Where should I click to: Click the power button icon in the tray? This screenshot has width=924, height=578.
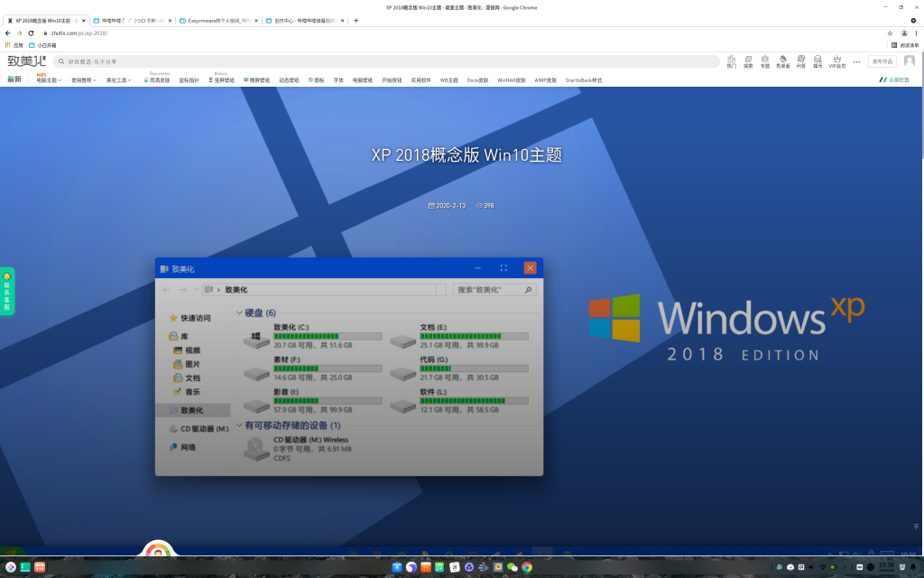pos(871,567)
